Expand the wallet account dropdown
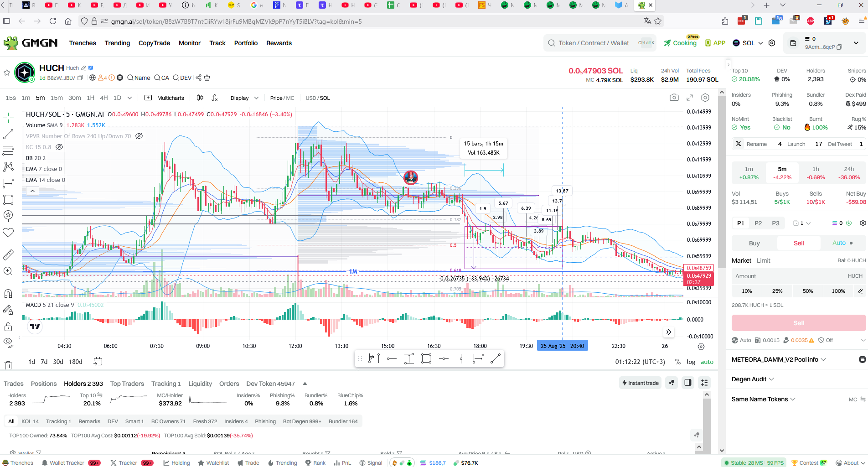This screenshot has width=868, height=467. tap(856, 43)
